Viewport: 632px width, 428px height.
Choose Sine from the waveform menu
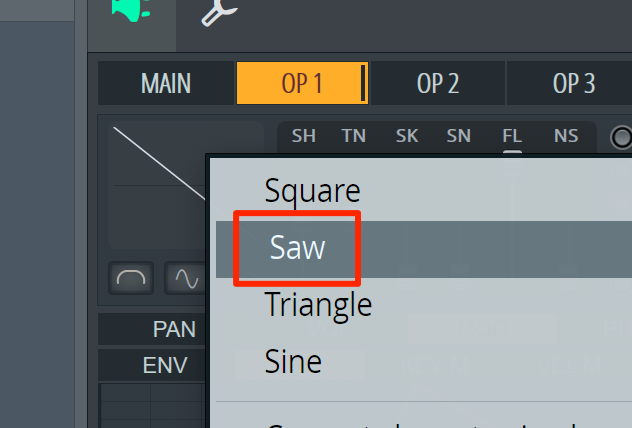click(x=293, y=362)
